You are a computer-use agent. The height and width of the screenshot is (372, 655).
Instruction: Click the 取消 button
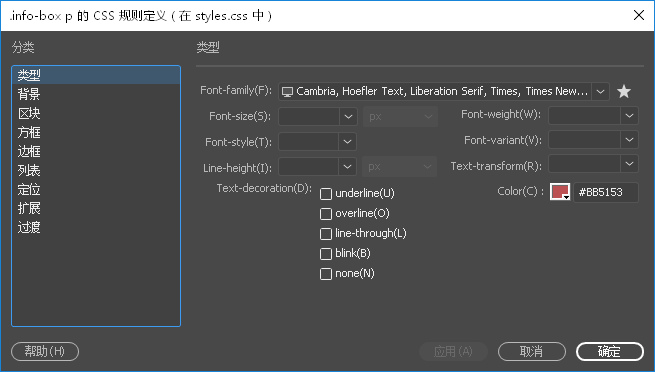(532, 352)
